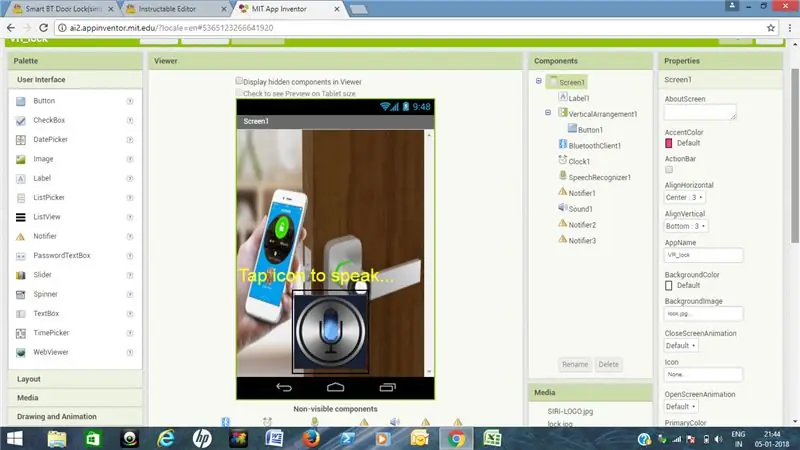This screenshot has width=800, height=450.
Task: Change the BackgroundColor swatch
Action: point(669,286)
